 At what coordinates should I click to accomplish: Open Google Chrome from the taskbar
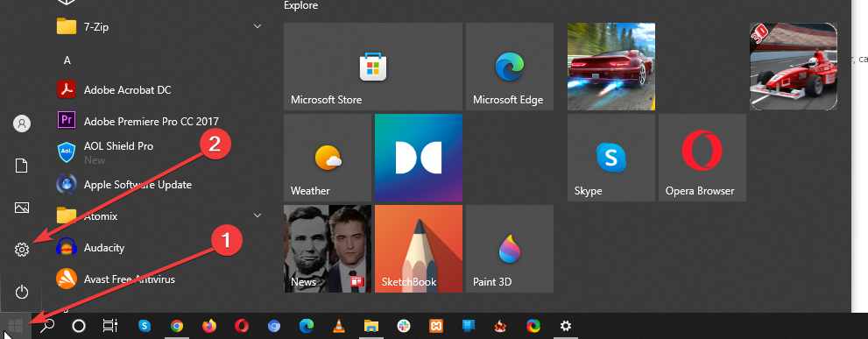click(x=177, y=326)
